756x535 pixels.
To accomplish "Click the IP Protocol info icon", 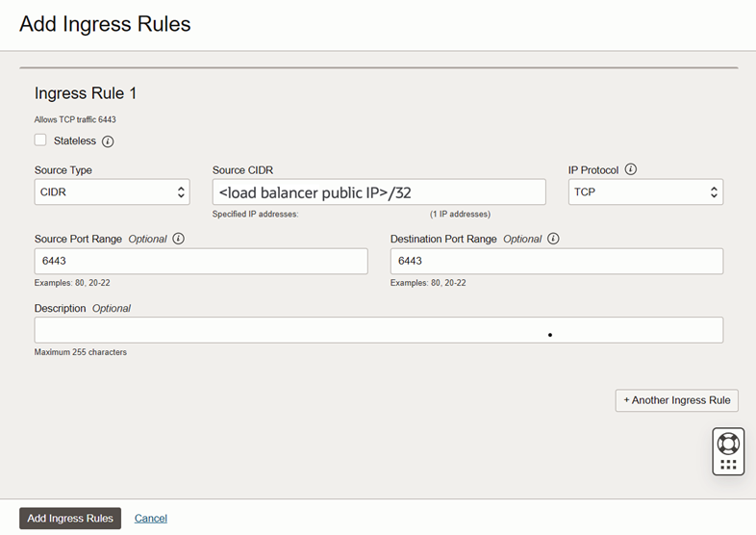I will [631, 169].
